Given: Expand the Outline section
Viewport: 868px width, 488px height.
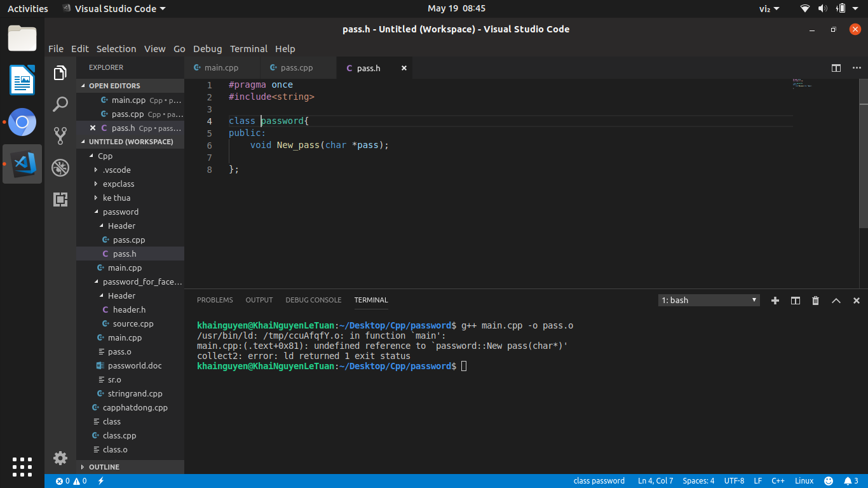Looking at the screenshot, I should pos(104,467).
